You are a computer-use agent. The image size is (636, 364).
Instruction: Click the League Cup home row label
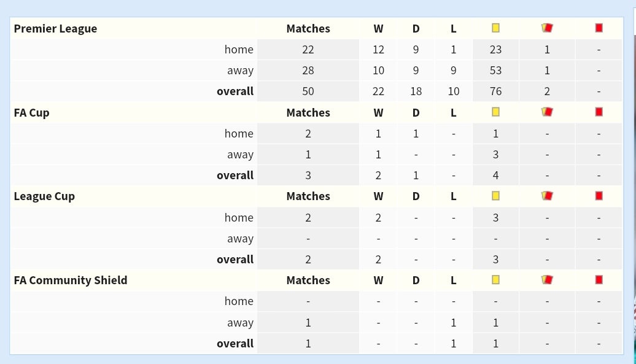(239, 218)
